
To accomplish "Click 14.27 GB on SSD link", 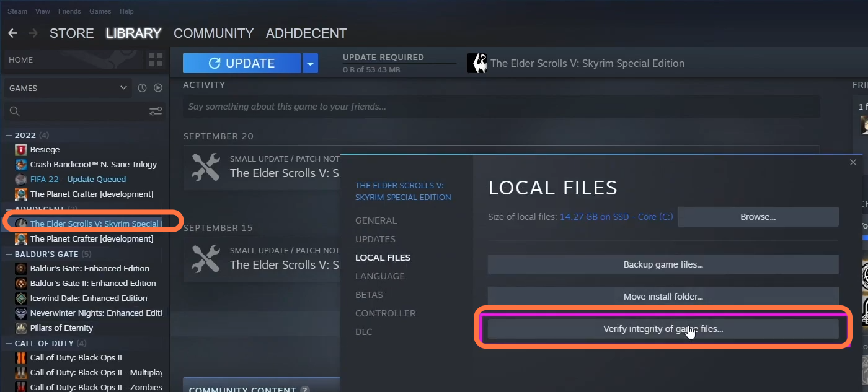I will (x=616, y=217).
